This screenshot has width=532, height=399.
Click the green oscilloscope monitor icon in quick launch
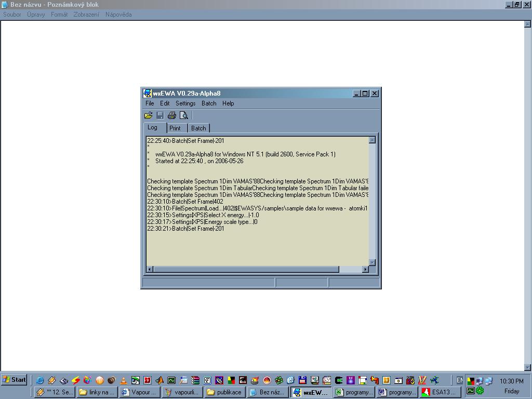(171, 380)
